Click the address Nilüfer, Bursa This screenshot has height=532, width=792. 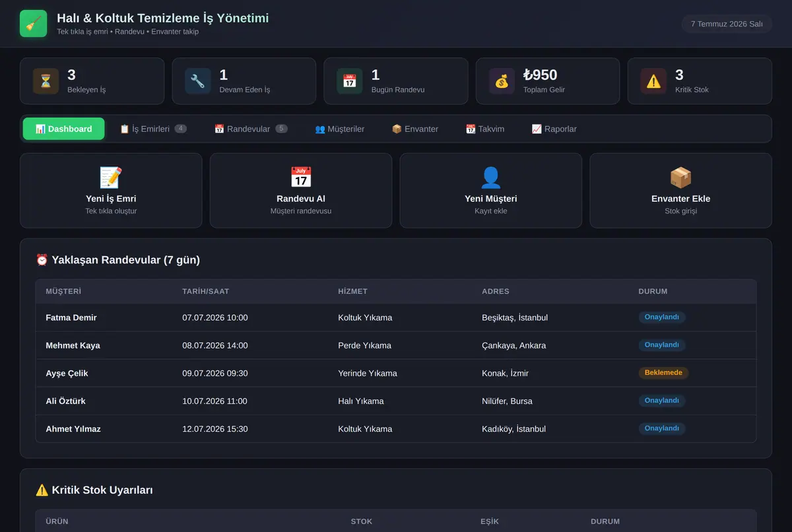(507, 401)
